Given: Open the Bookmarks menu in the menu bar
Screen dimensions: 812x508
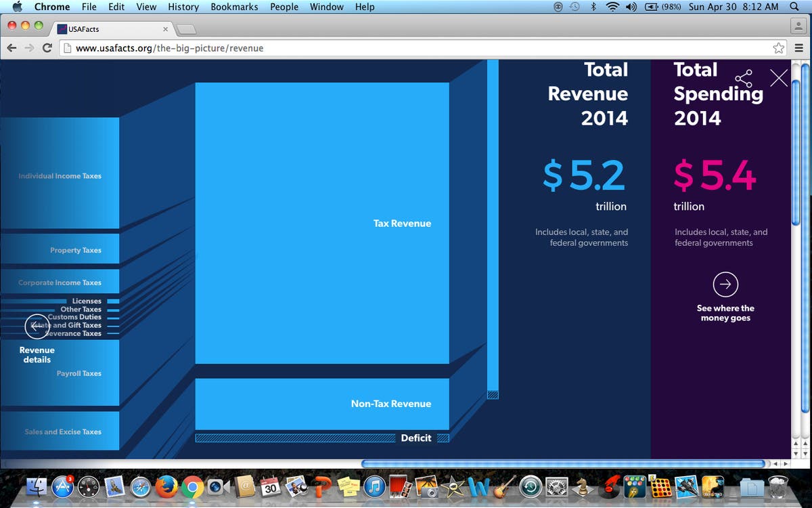Looking at the screenshot, I should (234, 7).
